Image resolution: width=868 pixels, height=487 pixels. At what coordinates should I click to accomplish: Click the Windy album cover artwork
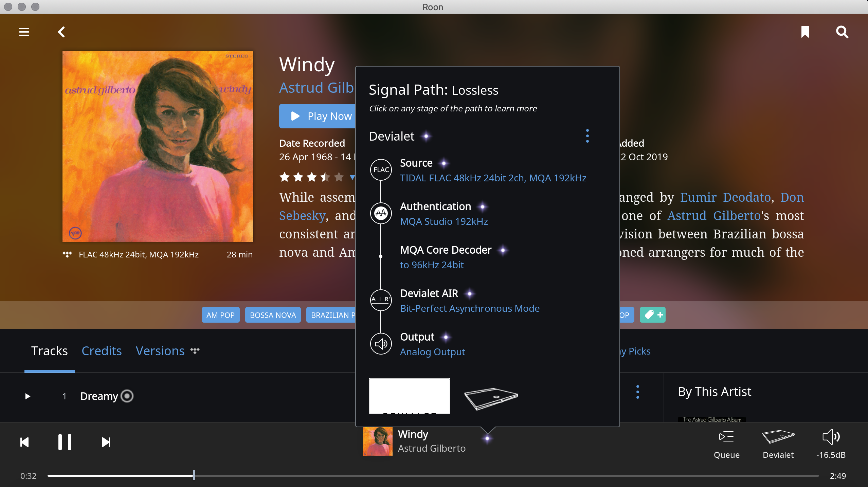click(x=158, y=146)
